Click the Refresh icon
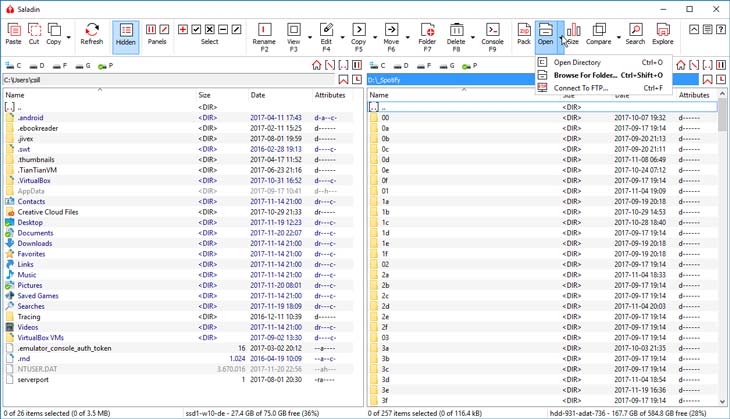This screenshot has width=730, height=419. [91, 34]
